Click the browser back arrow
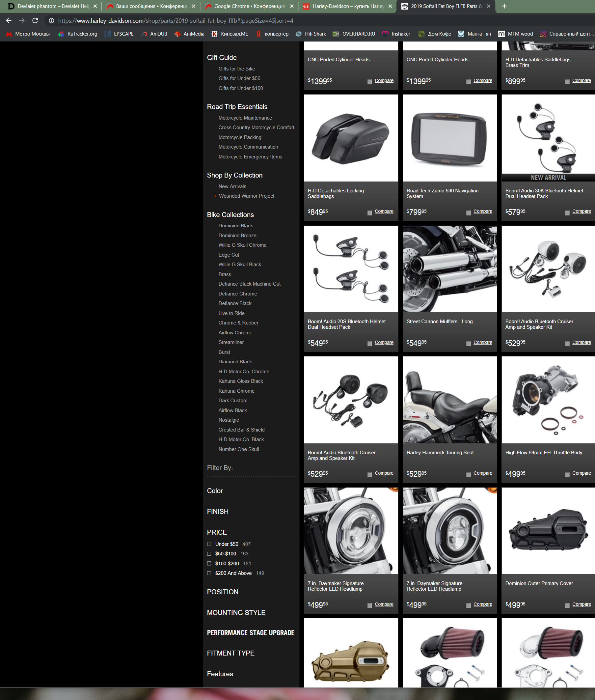Screen dimensions: 595x700 coord(9,20)
